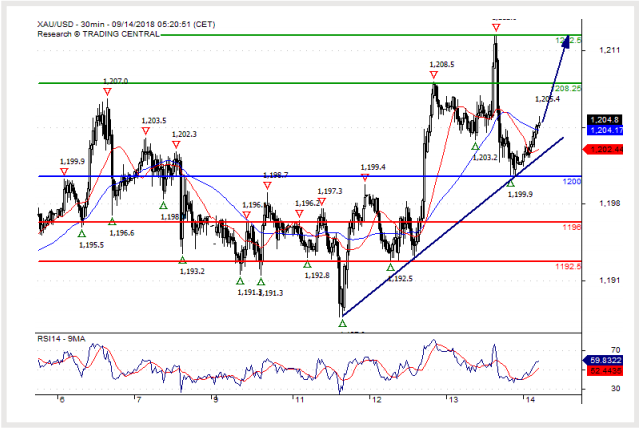Select the red 52.4435 RSI average tag
This screenshot has width=639, height=429.
click(x=605, y=371)
